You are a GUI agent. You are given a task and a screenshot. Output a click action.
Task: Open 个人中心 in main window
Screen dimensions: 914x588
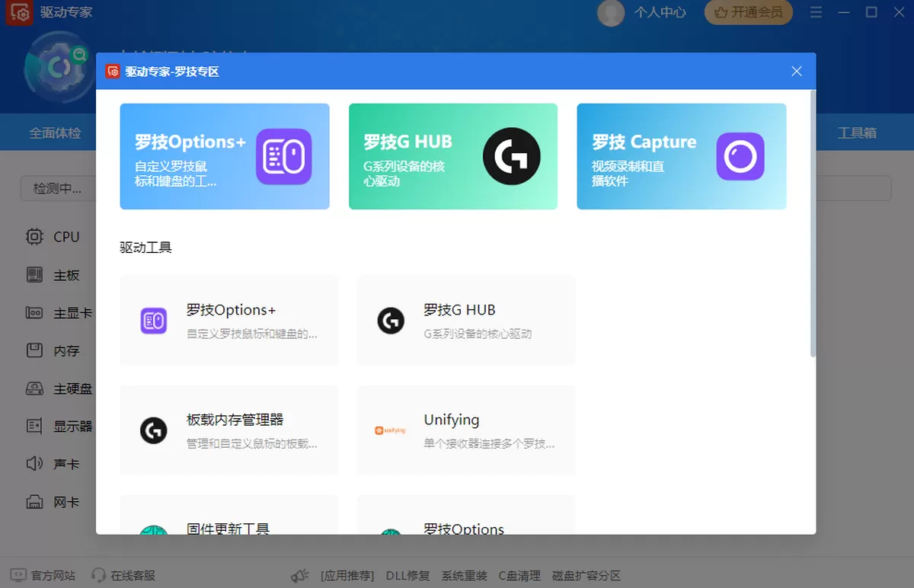[x=660, y=12]
